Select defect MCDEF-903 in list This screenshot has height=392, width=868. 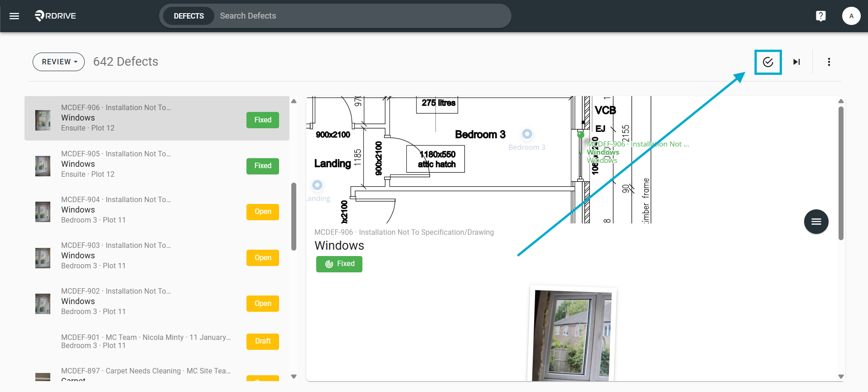click(x=157, y=256)
